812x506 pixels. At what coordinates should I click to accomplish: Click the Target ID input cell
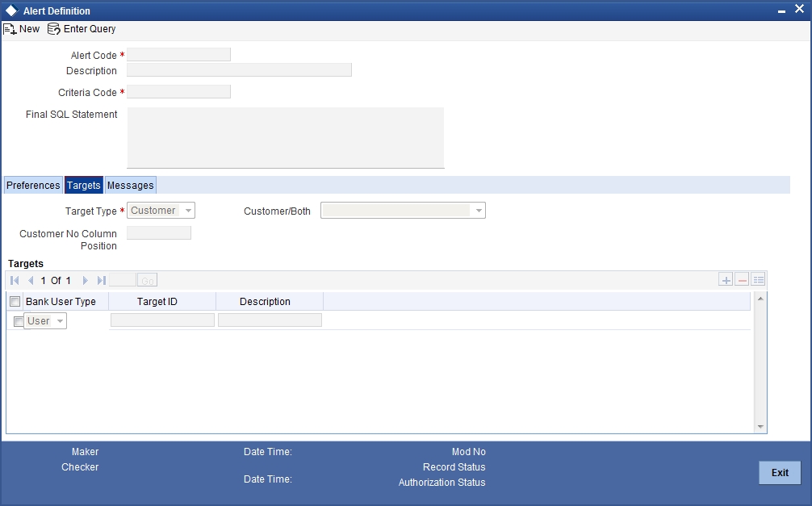tap(162, 320)
